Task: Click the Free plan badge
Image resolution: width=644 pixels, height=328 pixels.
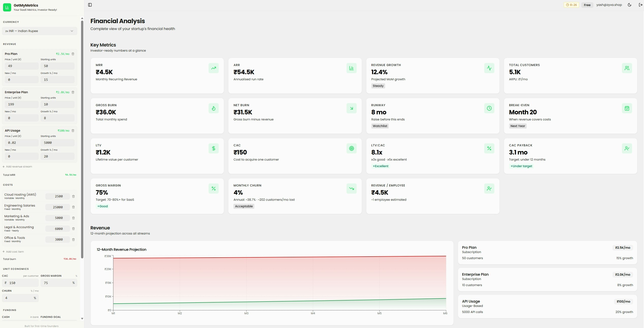Action: [587, 5]
